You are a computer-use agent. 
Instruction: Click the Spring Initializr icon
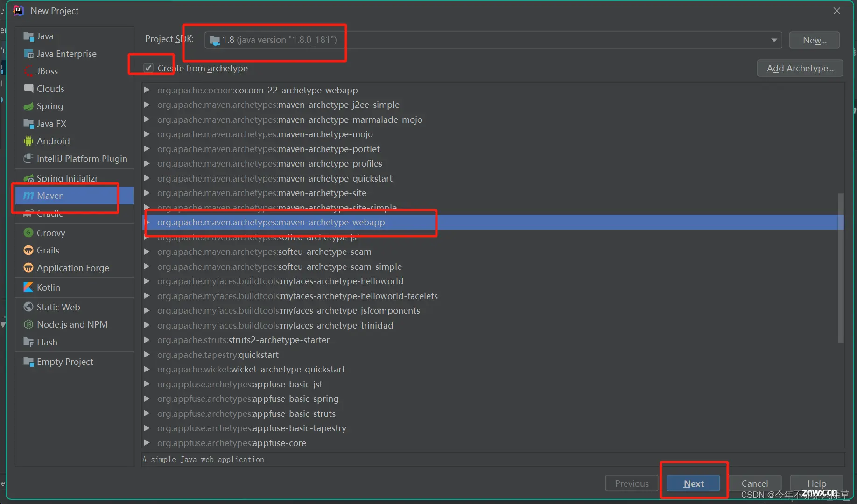(x=28, y=178)
